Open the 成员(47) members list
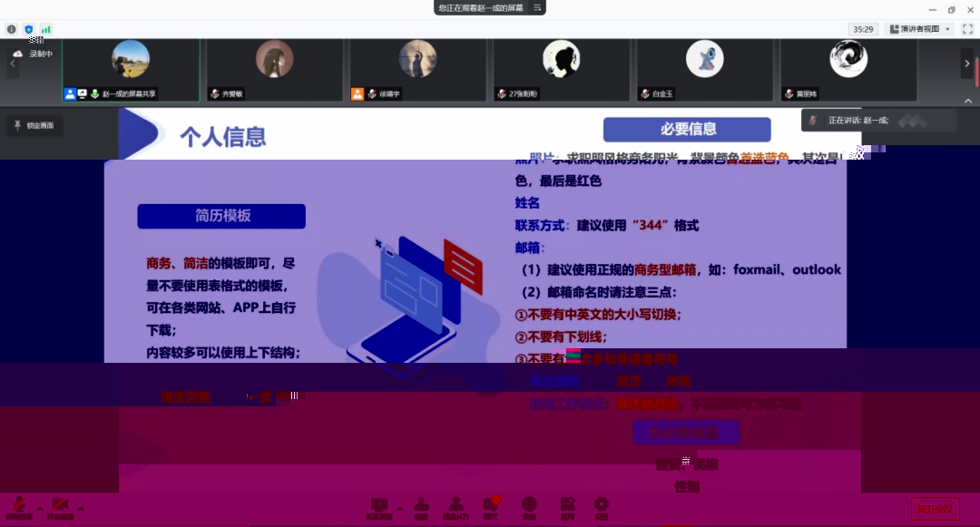Viewport: 980px width, 527px height. pyautogui.click(x=456, y=508)
